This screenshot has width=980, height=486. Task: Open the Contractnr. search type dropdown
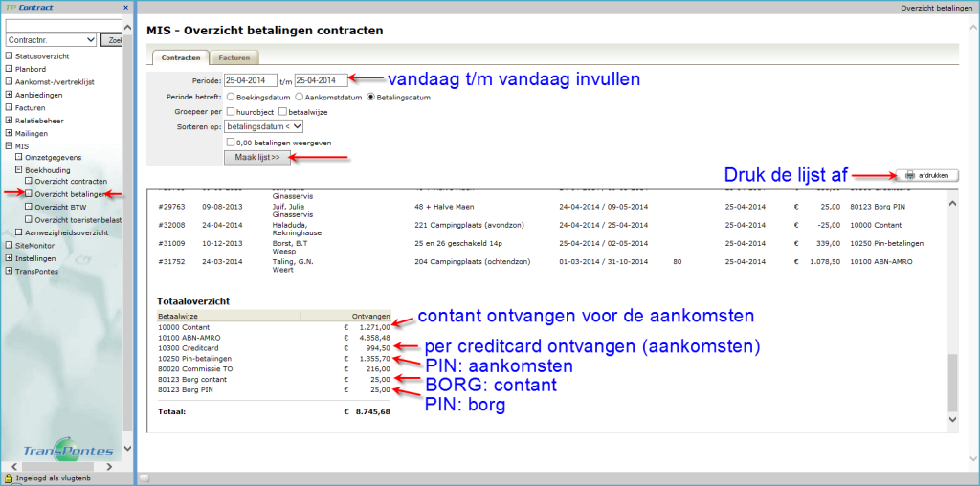pos(52,40)
